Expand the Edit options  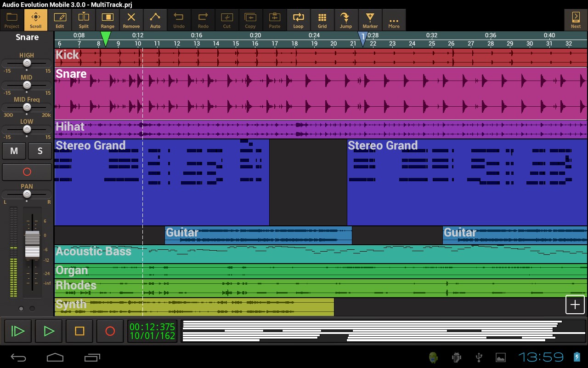pos(59,20)
